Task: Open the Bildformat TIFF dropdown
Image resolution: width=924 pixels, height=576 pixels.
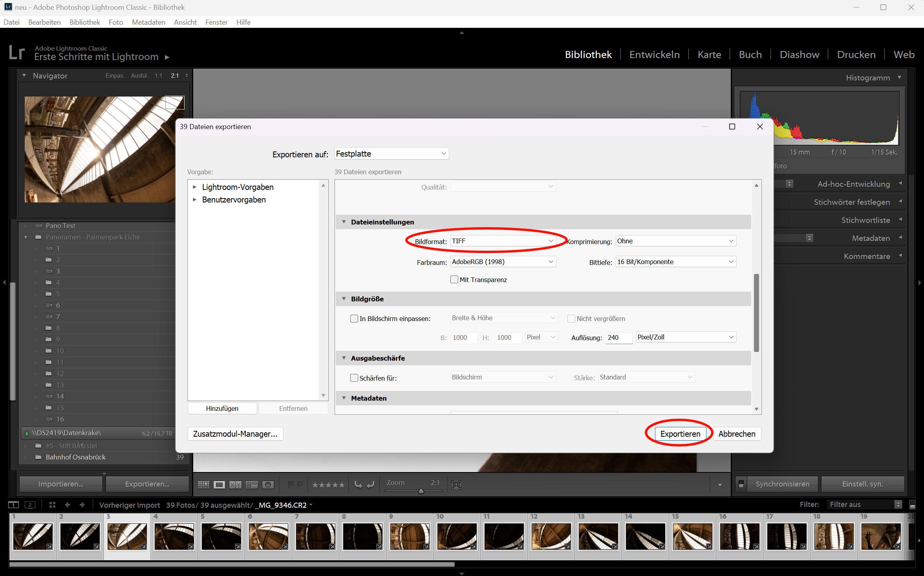Action: click(x=503, y=241)
